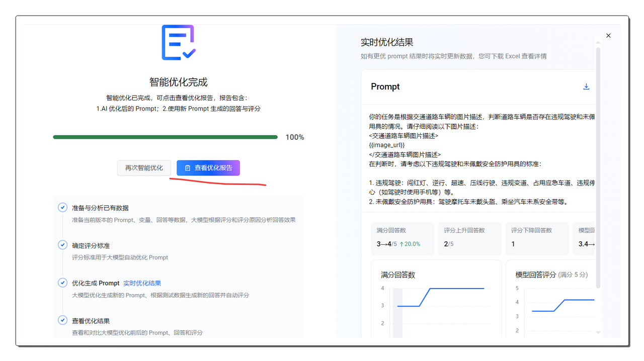644x361 pixels.
Task: Click the download Prompt icon
Action: (x=586, y=86)
